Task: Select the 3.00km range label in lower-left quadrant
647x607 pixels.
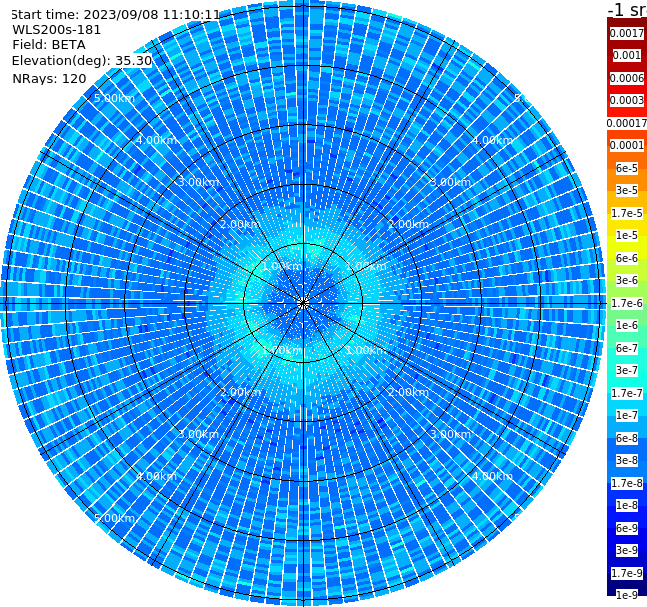Action: point(198,434)
